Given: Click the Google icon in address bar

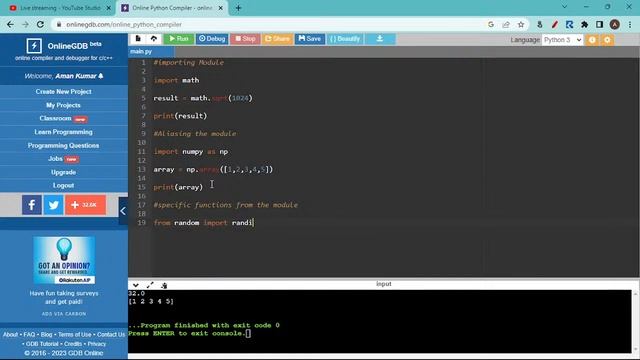Looking at the screenshot, I should (491, 24).
